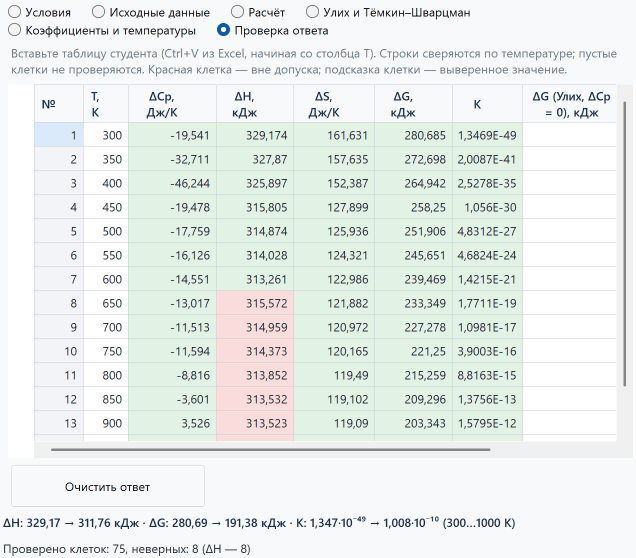
Task: Click temperature cell 600
Action: pyautogui.click(x=106, y=279)
